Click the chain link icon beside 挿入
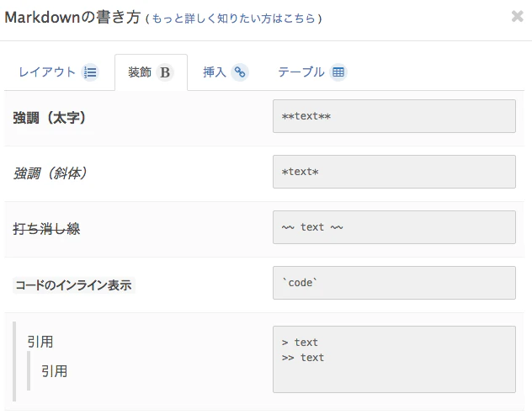 [x=240, y=72]
